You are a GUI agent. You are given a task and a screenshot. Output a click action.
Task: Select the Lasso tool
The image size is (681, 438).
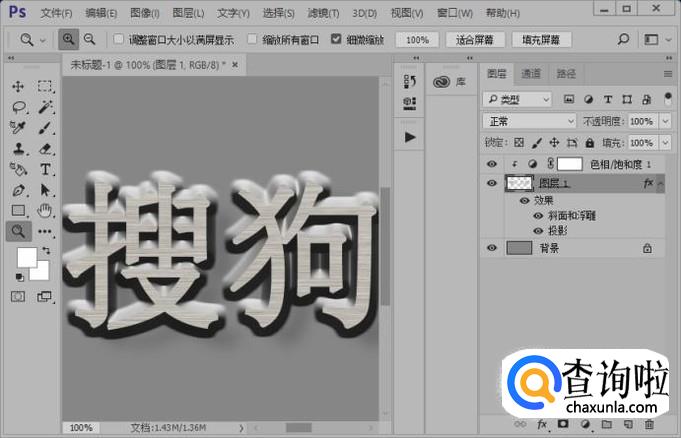click(19, 107)
